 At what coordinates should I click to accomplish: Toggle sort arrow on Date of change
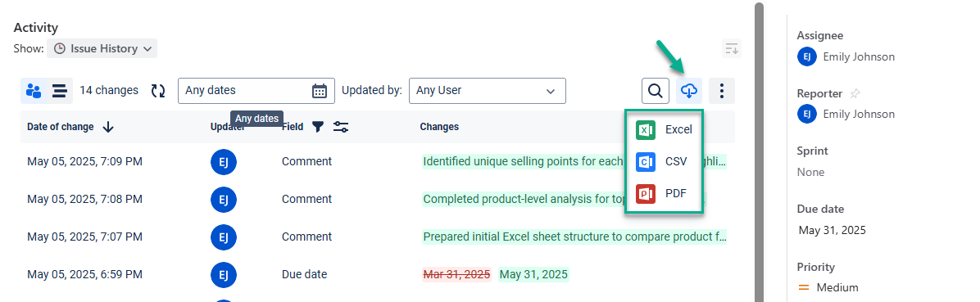[x=108, y=127]
